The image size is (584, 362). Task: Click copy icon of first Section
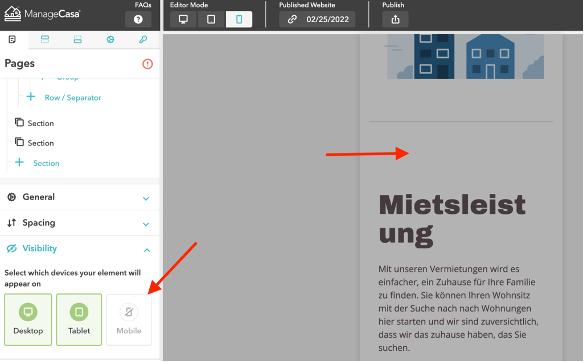pos(19,122)
